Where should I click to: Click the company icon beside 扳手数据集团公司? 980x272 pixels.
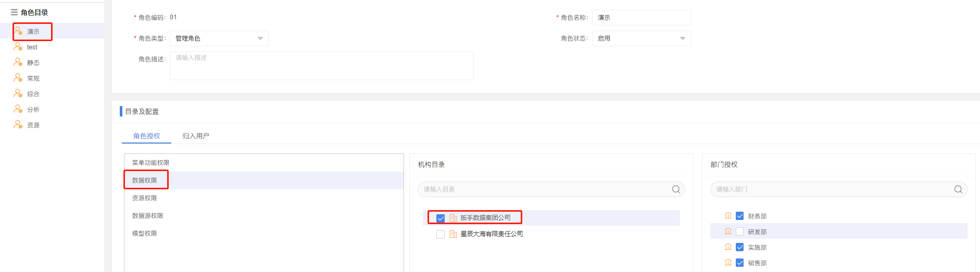click(453, 218)
